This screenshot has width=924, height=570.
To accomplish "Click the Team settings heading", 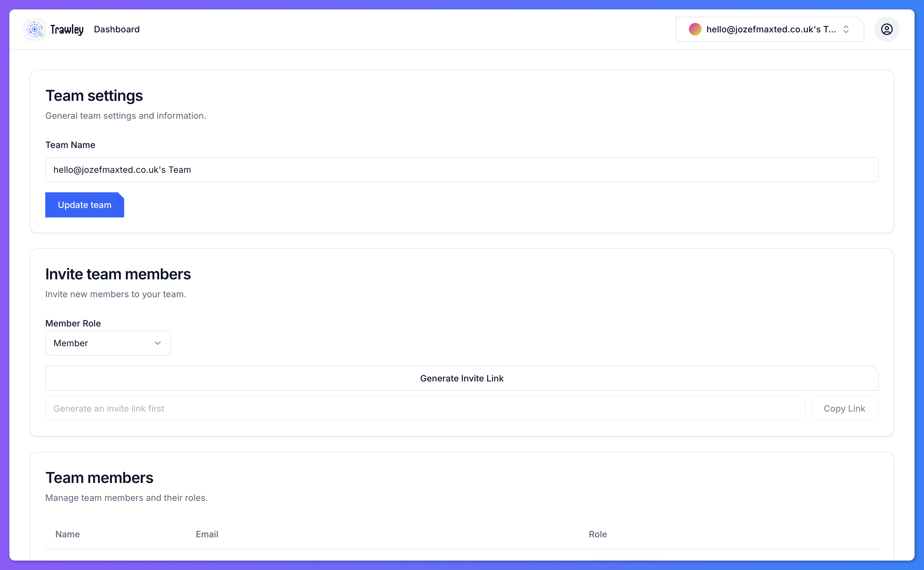I will pyautogui.click(x=94, y=96).
